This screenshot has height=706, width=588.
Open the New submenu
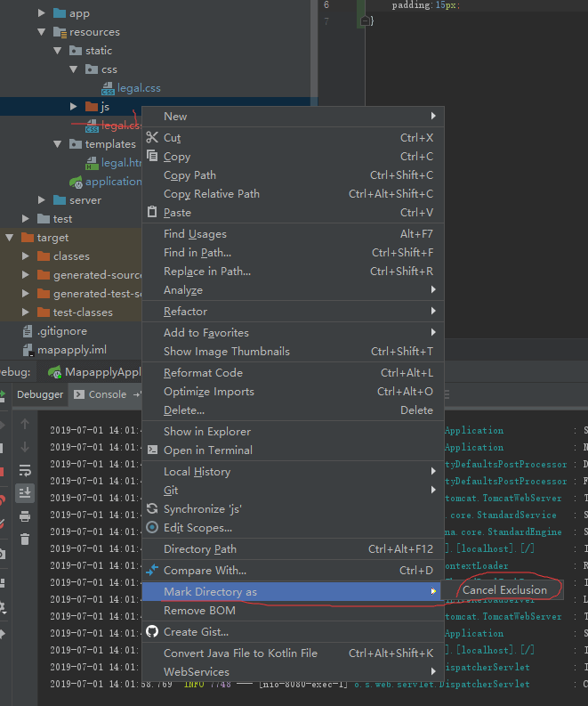175,117
